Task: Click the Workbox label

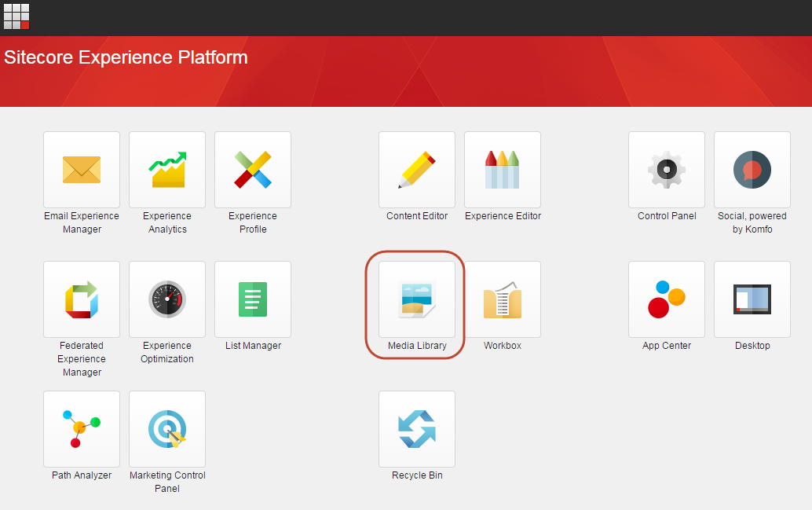Action: (x=503, y=346)
